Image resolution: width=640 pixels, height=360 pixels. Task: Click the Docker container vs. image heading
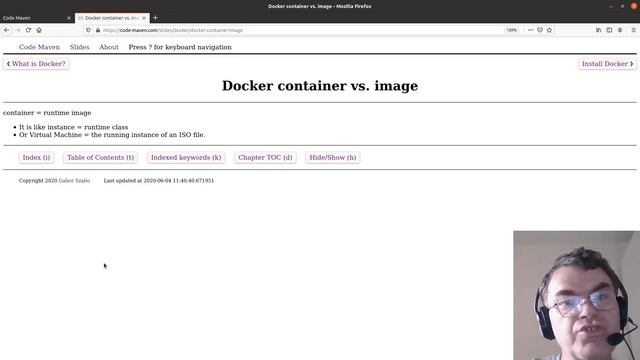click(x=320, y=86)
